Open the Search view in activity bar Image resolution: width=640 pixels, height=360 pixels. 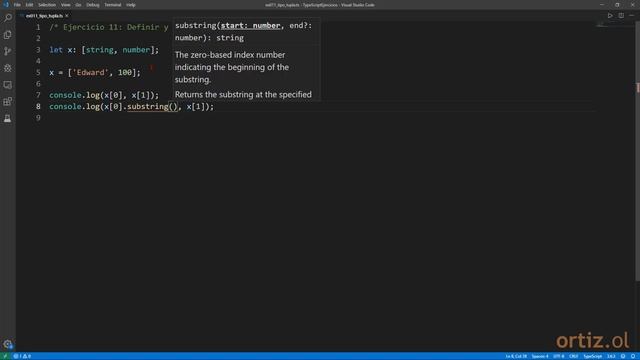coord(8,18)
